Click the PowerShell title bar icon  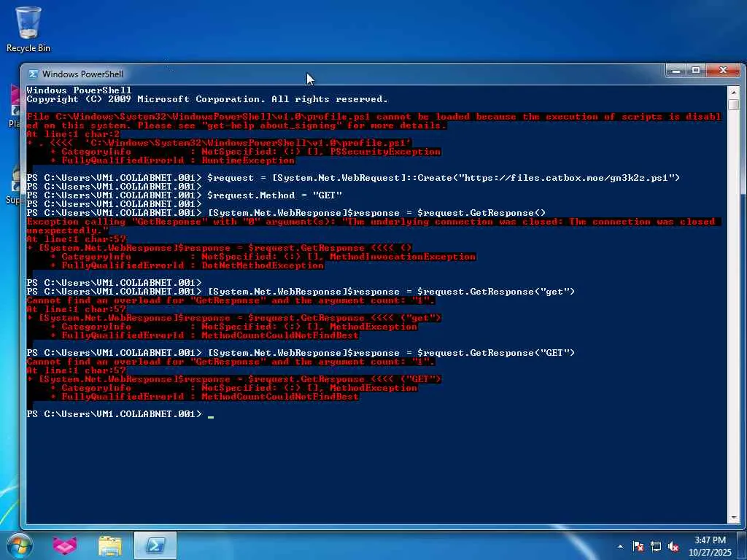(x=33, y=74)
